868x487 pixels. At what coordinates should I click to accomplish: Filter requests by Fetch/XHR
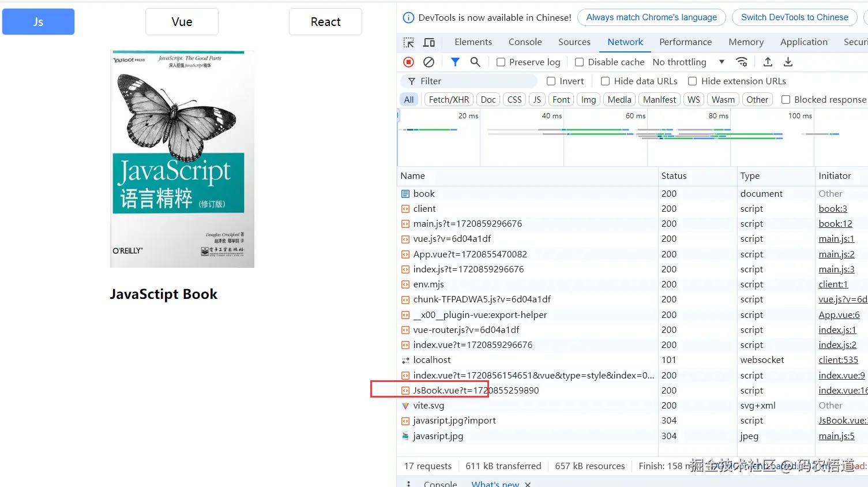[x=449, y=100]
